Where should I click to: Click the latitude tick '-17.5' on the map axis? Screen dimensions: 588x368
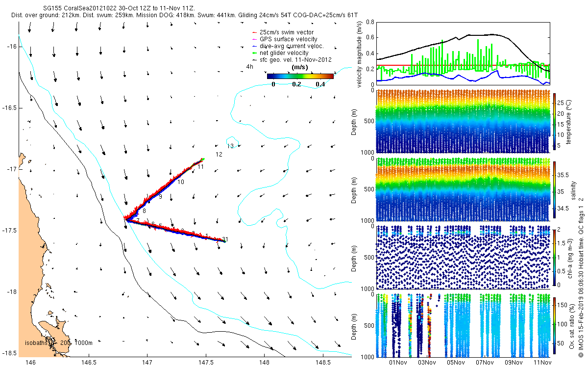[x=9, y=230]
